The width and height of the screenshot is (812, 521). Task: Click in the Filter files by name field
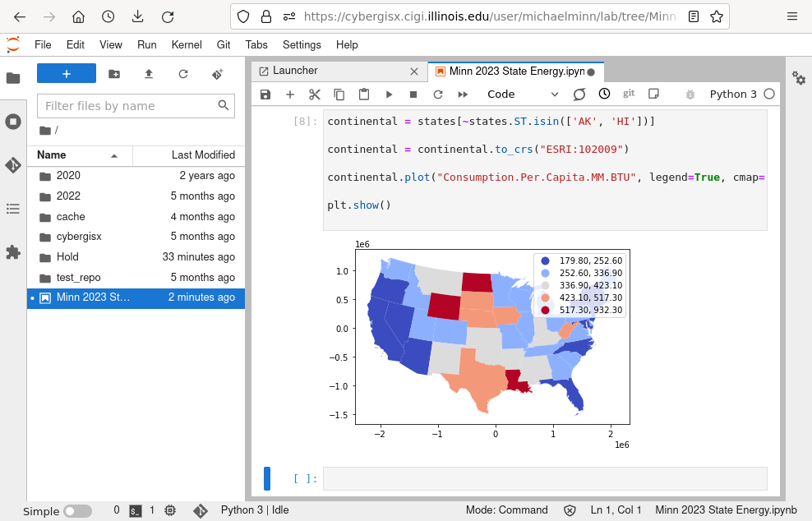[129, 106]
